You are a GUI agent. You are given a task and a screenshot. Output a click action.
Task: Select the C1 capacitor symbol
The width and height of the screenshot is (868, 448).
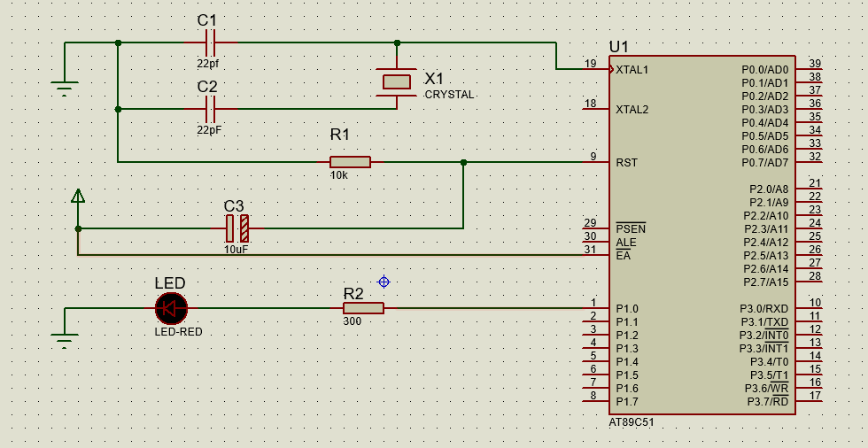tap(211, 42)
